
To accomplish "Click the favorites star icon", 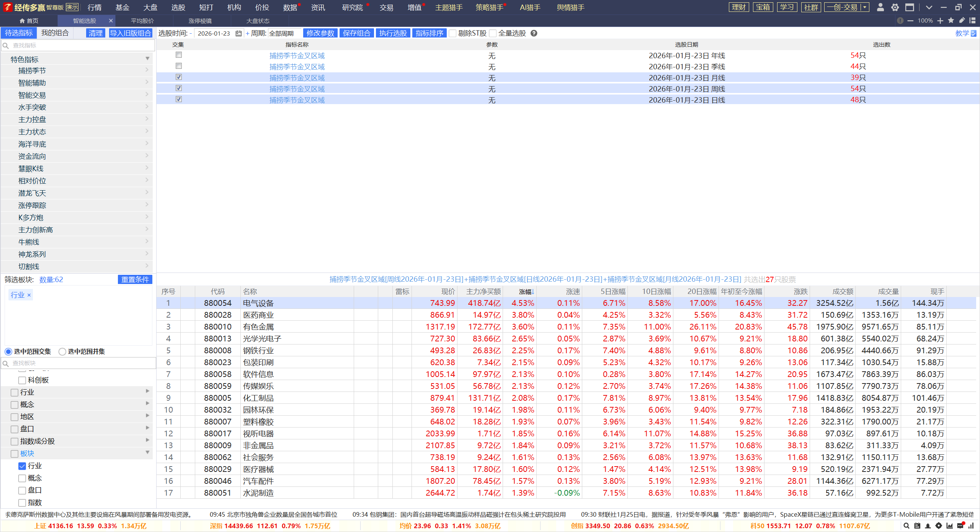I will coord(951,21).
